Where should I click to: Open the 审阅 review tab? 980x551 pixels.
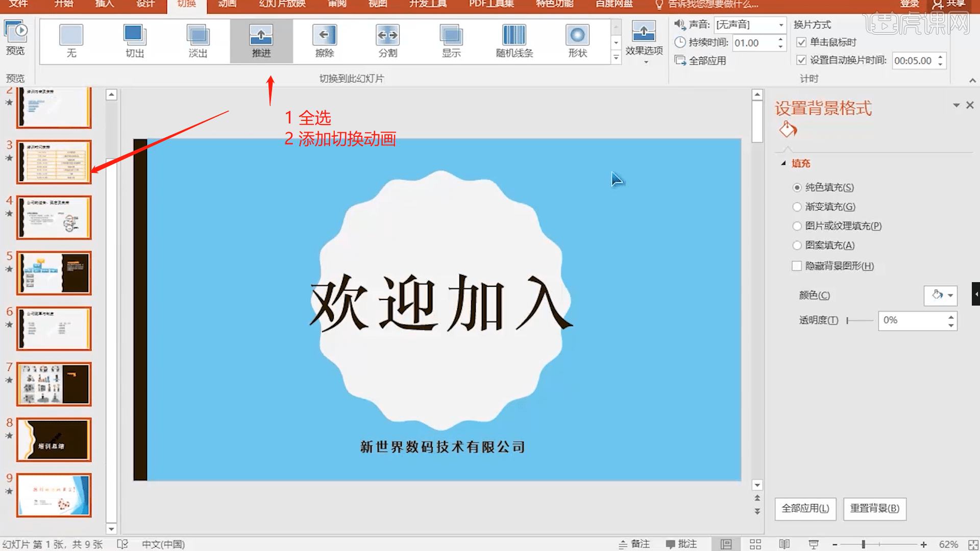337,4
